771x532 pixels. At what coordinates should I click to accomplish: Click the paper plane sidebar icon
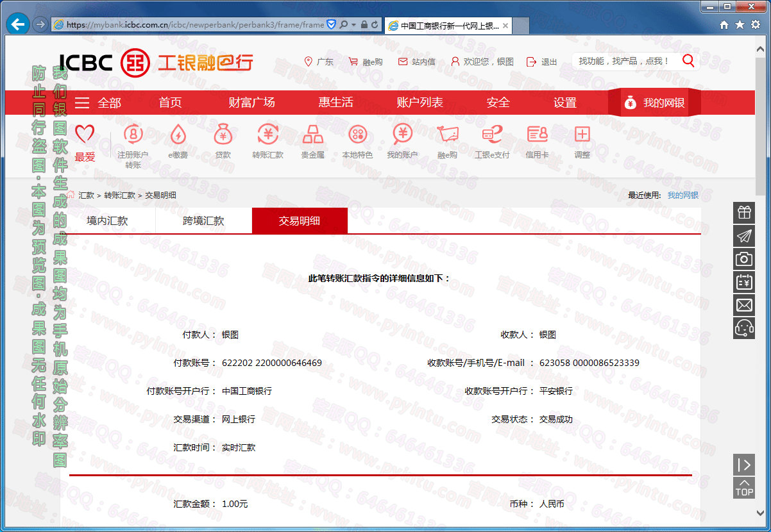coord(744,235)
